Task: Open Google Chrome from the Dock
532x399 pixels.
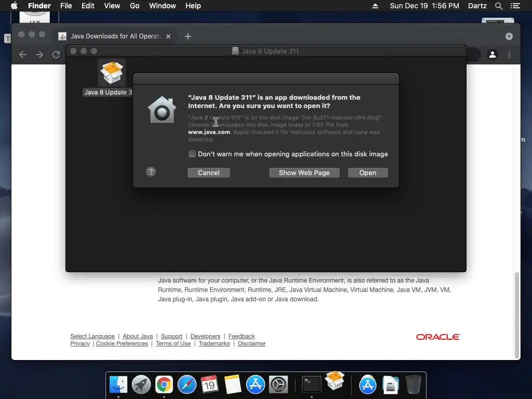Action: 164,385
